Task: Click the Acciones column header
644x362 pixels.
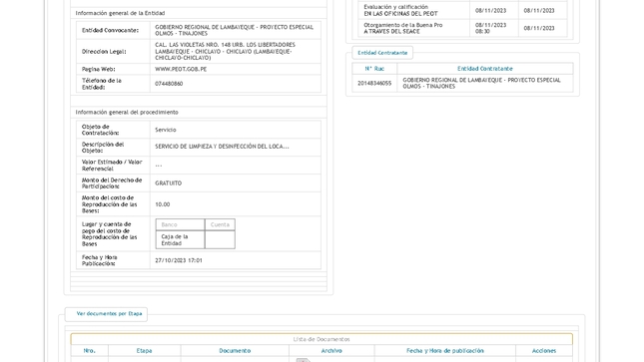Action: tap(544, 350)
